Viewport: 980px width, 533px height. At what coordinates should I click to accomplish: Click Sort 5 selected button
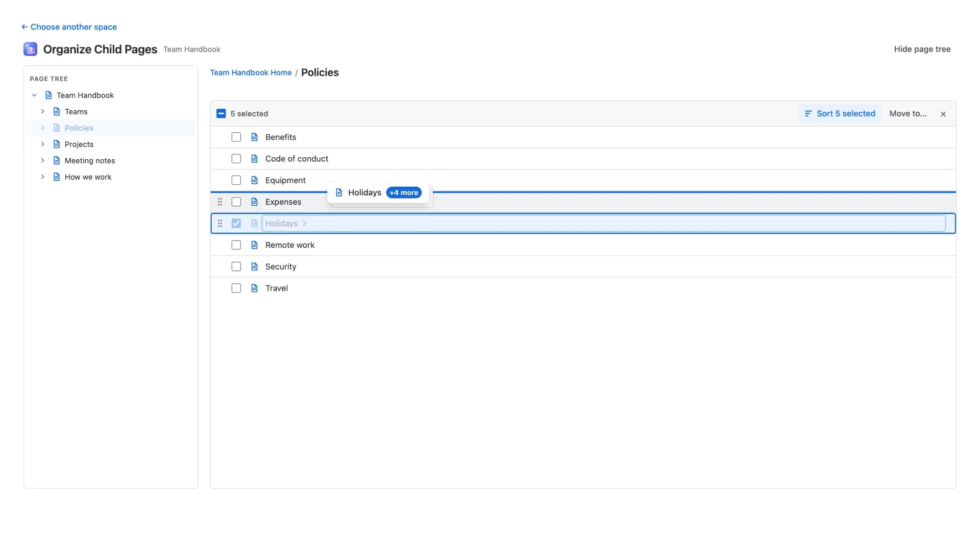839,114
